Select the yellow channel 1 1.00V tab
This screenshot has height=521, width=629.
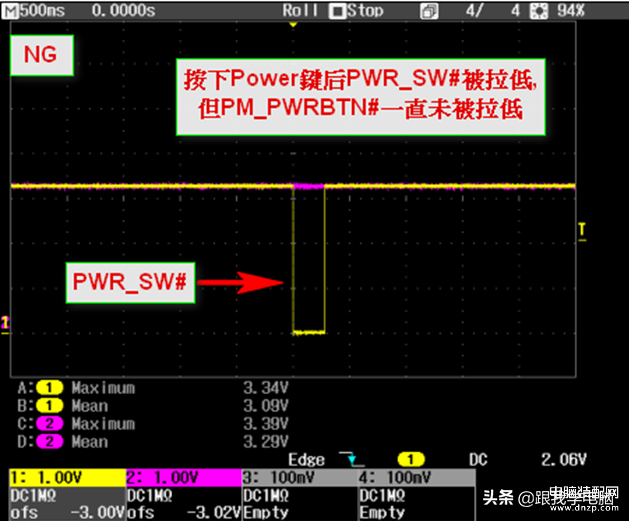click(x=67, y=478)
